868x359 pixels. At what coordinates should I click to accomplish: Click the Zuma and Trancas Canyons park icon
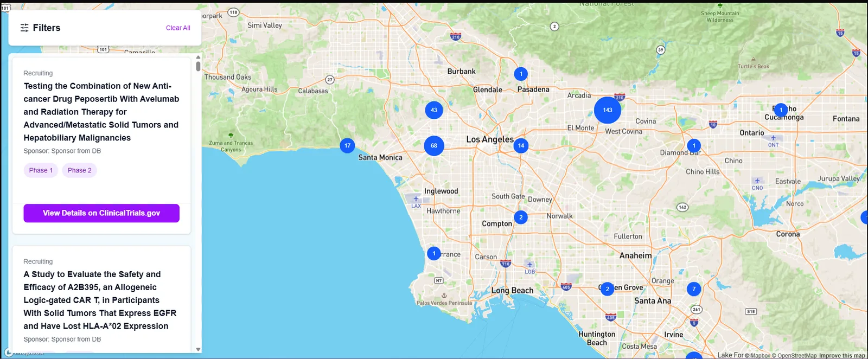[231, 135]
